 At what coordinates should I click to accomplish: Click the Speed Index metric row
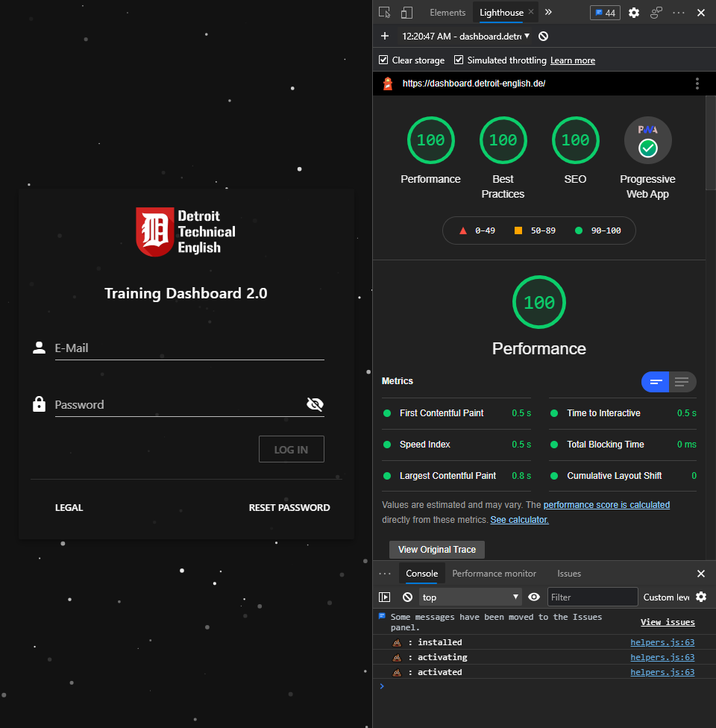456,445
